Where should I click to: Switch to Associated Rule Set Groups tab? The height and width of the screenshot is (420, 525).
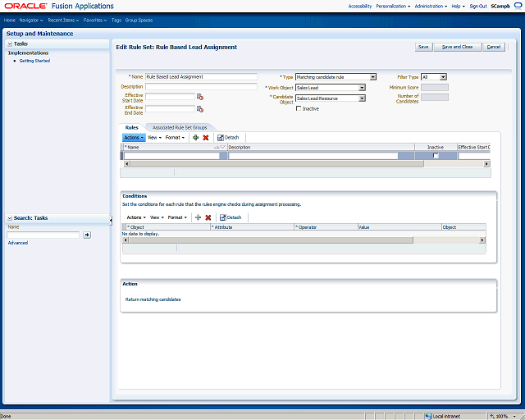(x=180, y=128)
